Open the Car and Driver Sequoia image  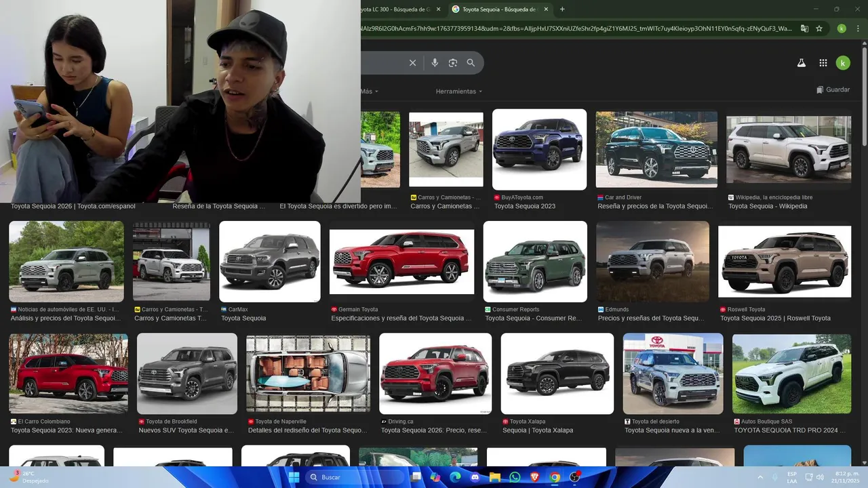pos(656,149)
